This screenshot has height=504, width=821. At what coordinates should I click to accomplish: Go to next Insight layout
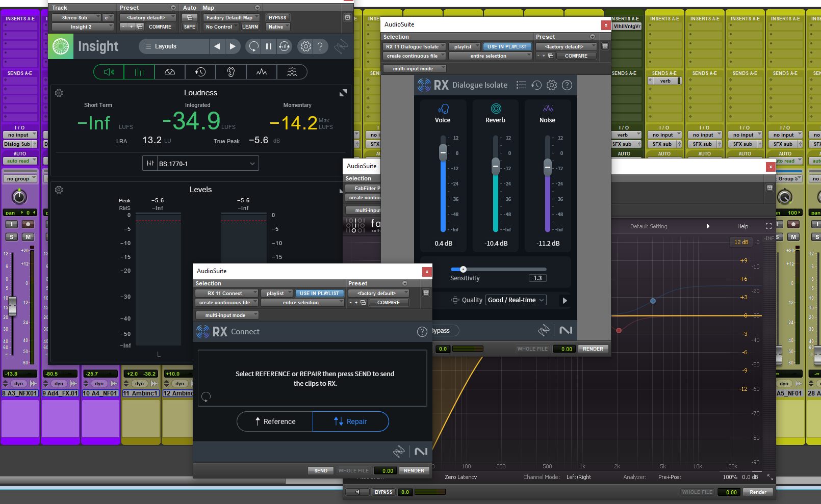pyautogui.click(x=233, y=46)
